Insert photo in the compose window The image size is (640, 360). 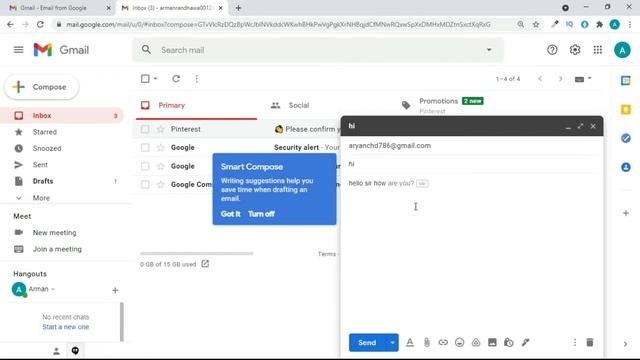[492, 342]
